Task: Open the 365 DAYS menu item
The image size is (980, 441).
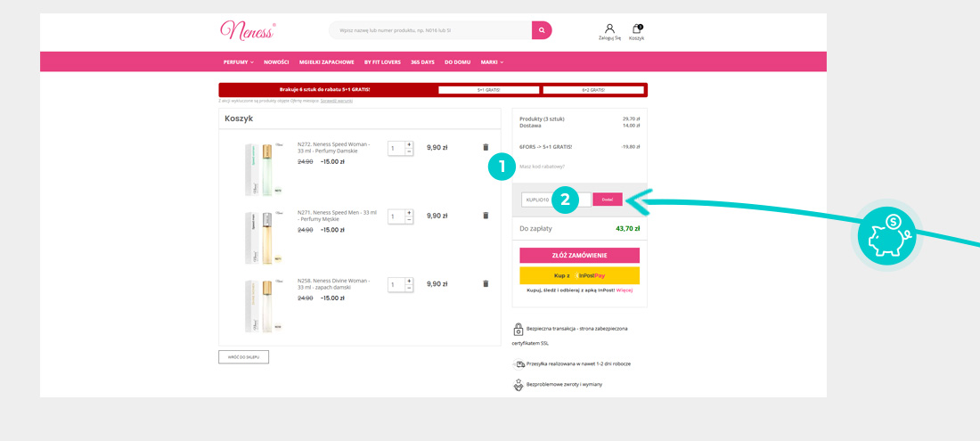Action: tap(422, 61)
